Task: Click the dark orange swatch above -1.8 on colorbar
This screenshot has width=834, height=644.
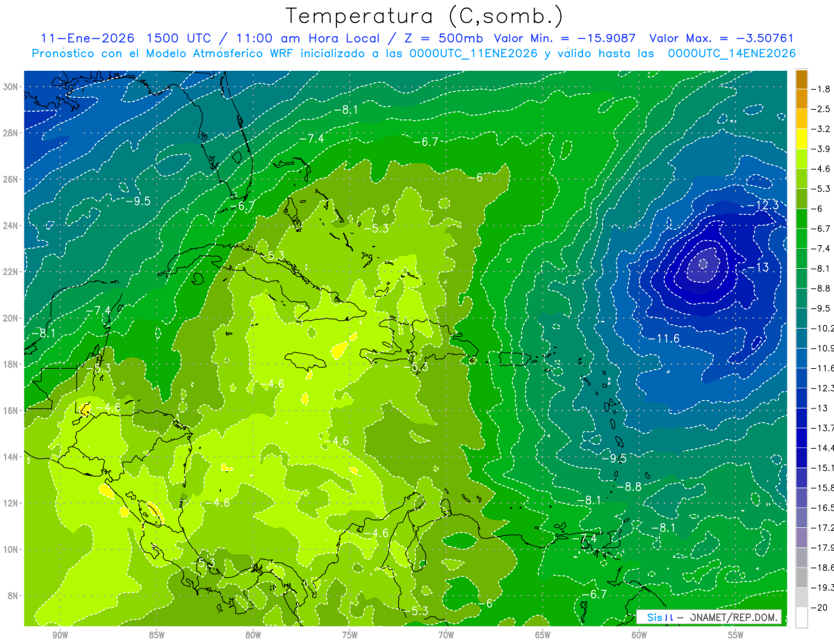Action: point(801,79)
